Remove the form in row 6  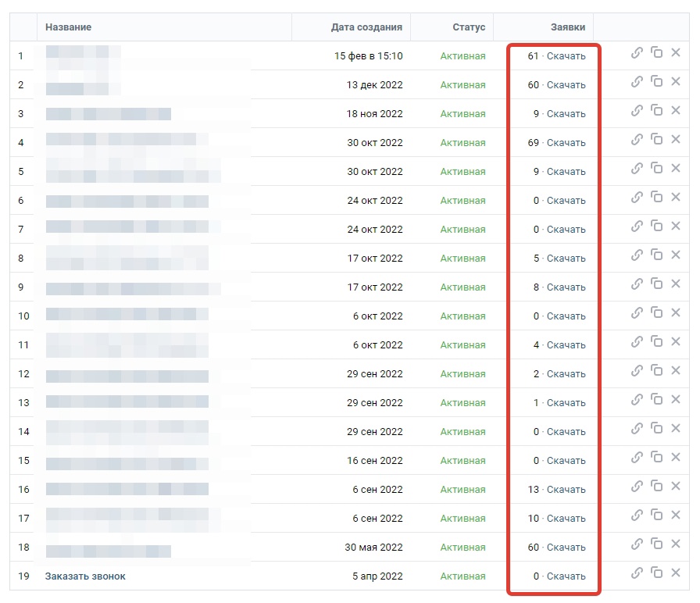pyautogui.click(x=676, y=197)
